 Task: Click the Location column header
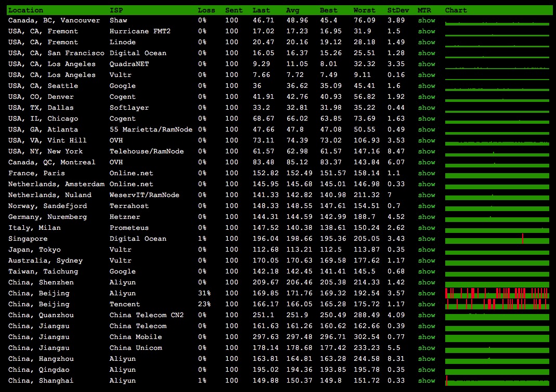[25, 10]
